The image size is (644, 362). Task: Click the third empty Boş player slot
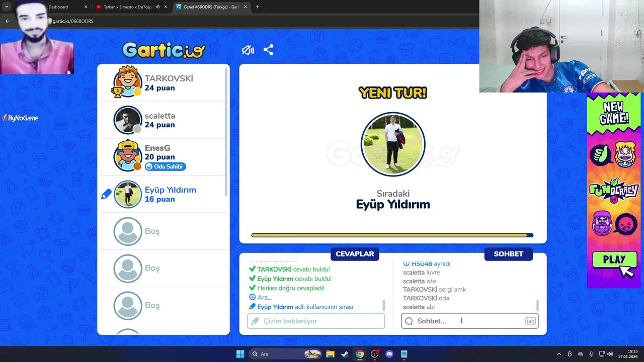[x=164, y=305]
